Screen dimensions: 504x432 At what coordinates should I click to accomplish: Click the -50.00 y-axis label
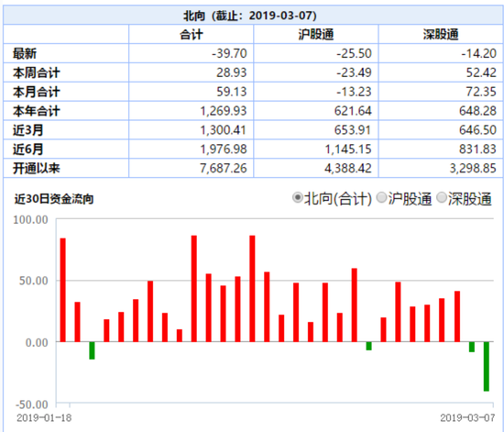tap(31, 404)
